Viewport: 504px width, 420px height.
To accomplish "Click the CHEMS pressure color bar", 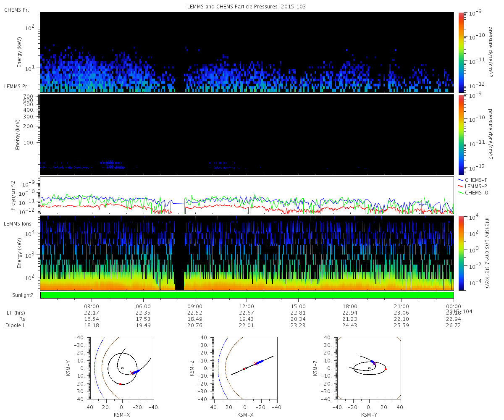I will point(461,52).
